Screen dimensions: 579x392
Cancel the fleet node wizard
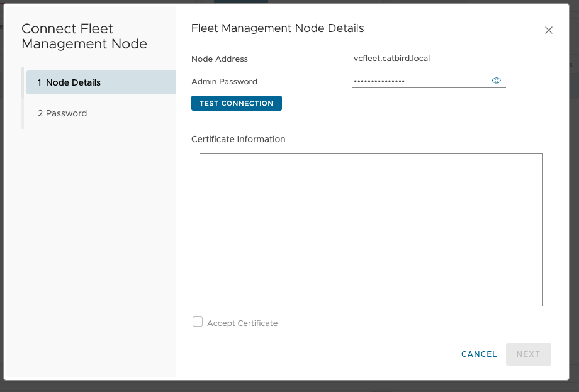(479, 354)
